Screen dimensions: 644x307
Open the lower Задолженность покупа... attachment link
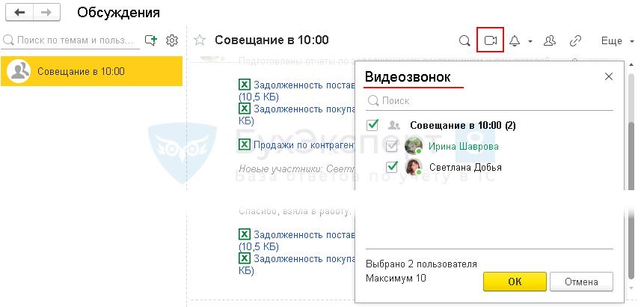(x=304, y=258)
